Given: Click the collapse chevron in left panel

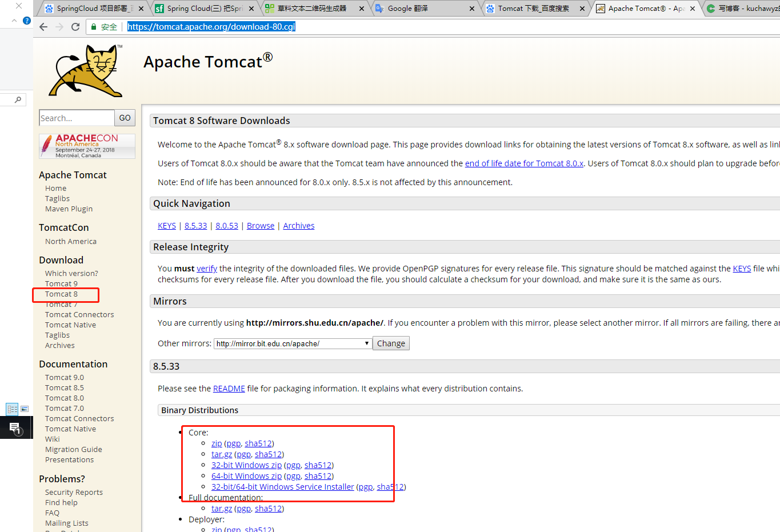Looking at the screenshot, I should [14, 21].
